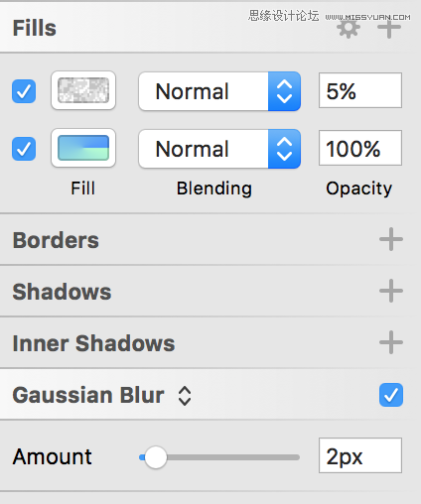
Task: Disable the first fill checkbox
Action: pos(24,91)
